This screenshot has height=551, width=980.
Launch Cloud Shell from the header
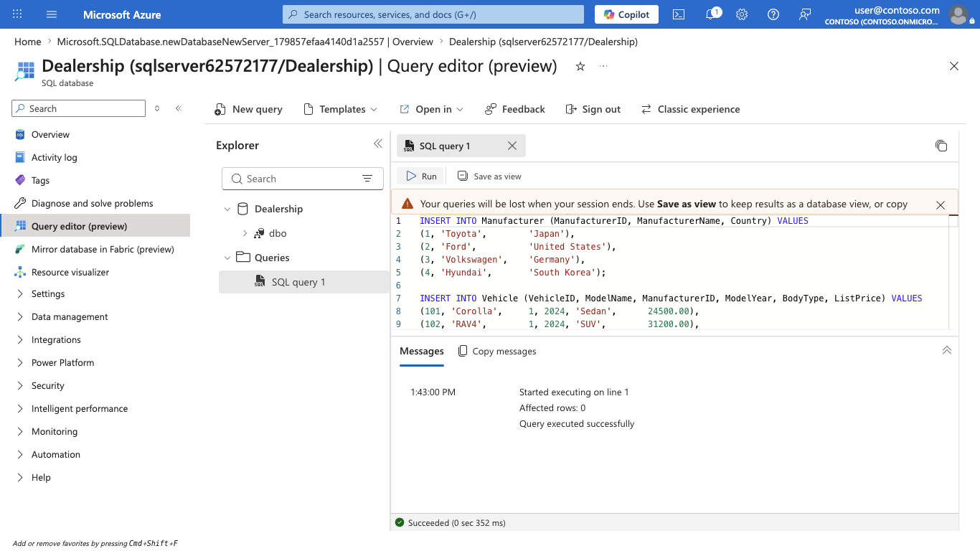678,14
